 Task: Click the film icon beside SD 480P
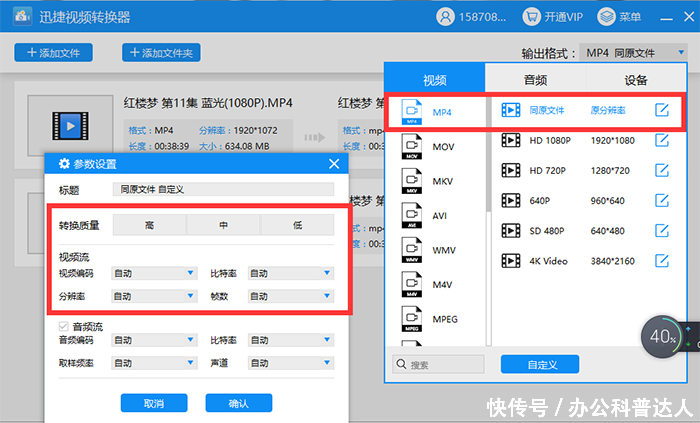click(511, 231)
